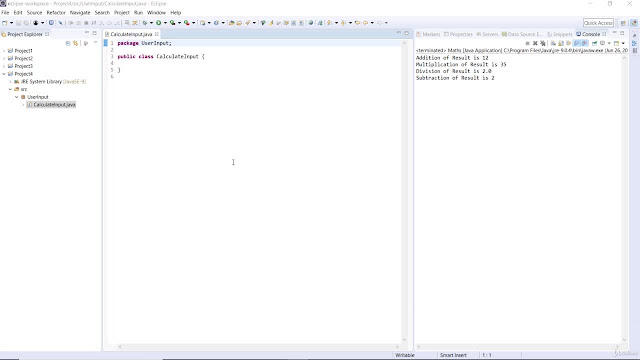
Task: Switch to the Snippets tab
Action: point(560,34)
